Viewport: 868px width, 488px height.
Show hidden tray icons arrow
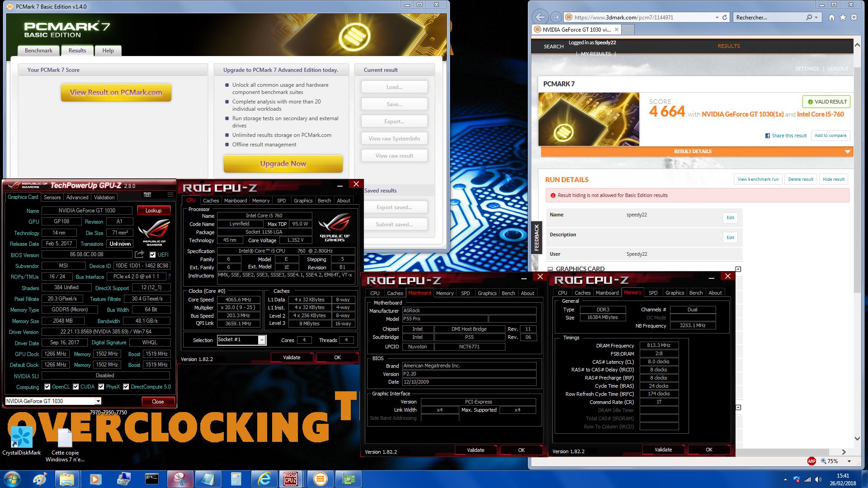click(785, 479)
